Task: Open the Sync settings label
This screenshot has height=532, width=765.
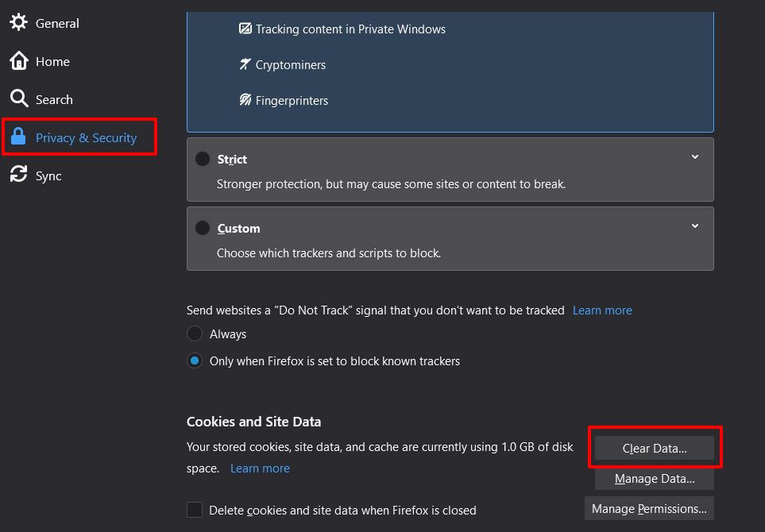Action: [x=48, y=175]
